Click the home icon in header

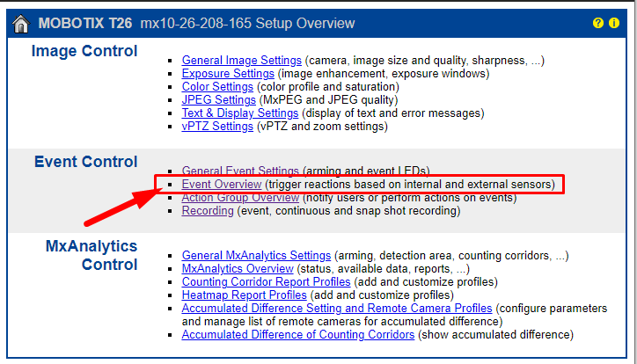[20, 23]
